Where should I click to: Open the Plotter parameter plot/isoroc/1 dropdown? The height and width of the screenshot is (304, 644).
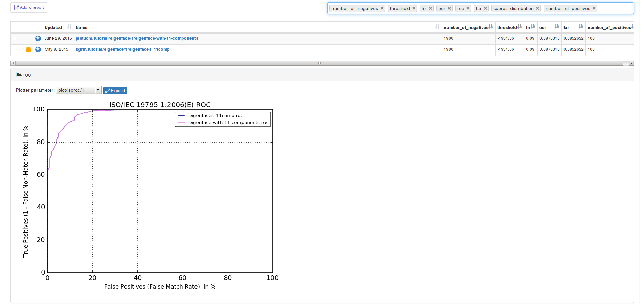tap(79, 90)
